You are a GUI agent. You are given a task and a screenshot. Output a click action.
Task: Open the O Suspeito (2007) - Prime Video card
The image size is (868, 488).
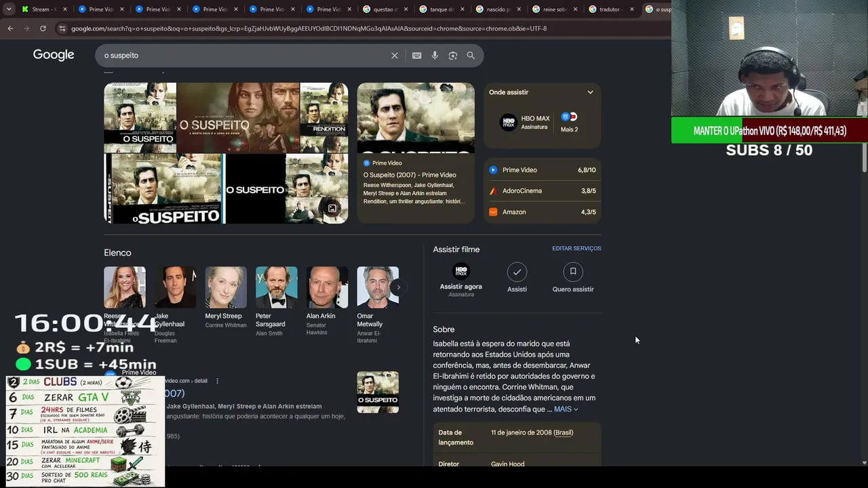click(x=416, y=153)
